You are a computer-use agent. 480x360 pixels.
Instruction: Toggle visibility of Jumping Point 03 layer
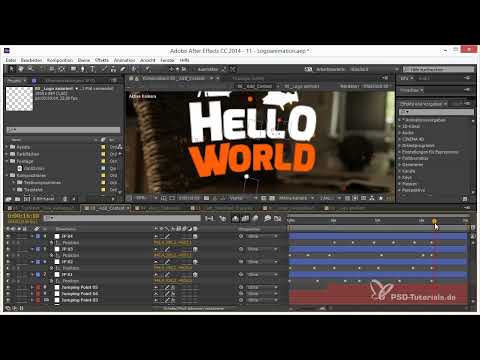click(x=8, y=300)
